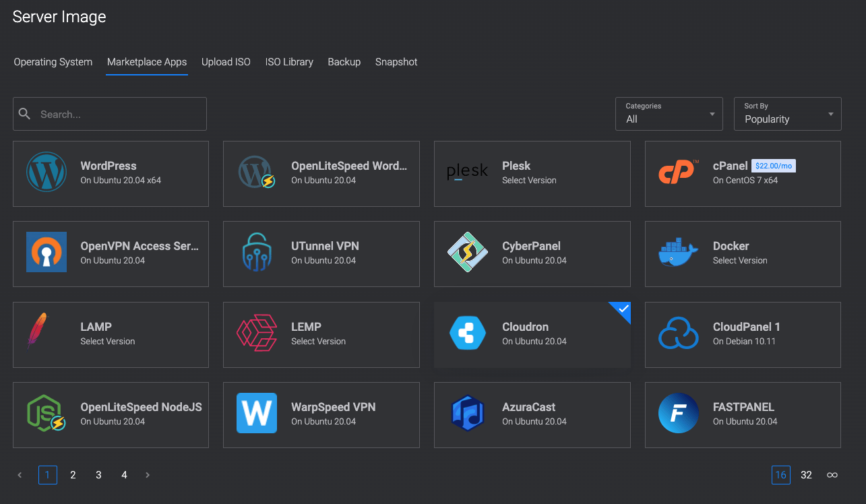Switch to the Backup tab

coord(344,62)
